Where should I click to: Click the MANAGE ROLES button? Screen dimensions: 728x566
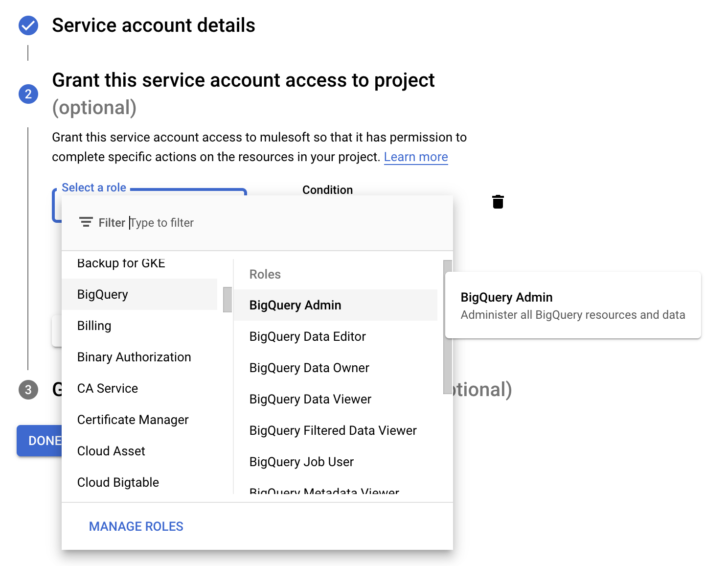click(x=136, y=526)
